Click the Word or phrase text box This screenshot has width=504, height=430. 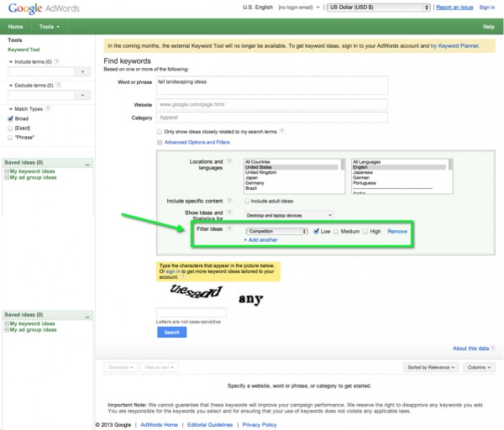point(272,86)
